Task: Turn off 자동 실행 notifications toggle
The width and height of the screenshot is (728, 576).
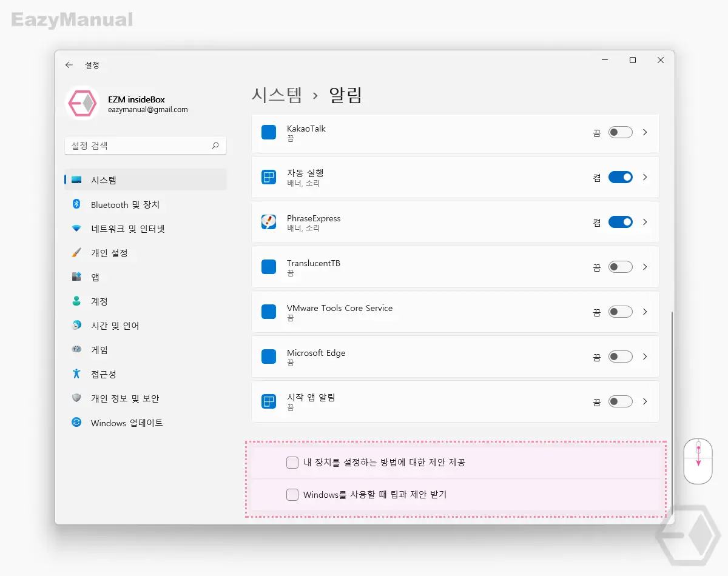Action: 621,177
